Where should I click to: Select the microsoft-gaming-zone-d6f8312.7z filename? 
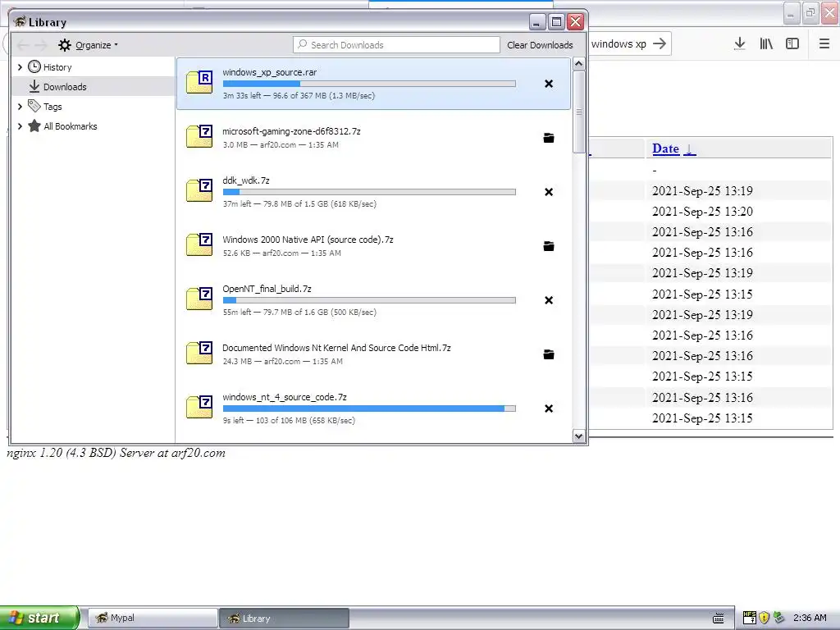coord(291,131)
